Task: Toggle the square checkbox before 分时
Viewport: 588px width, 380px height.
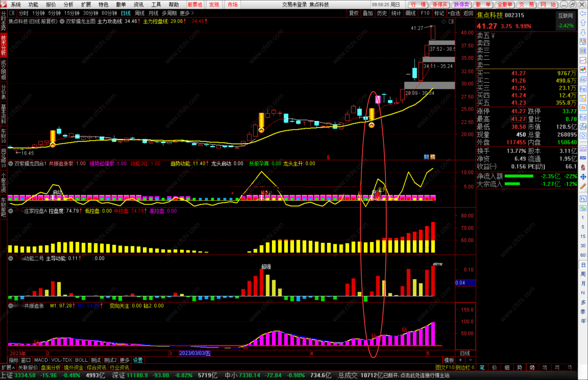Action: [x=12, y=13]
